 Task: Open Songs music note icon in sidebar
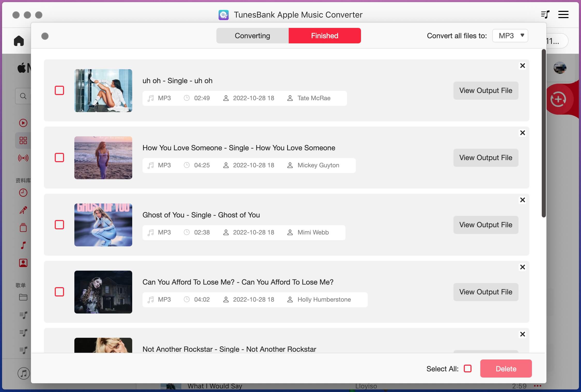(23, 245)
